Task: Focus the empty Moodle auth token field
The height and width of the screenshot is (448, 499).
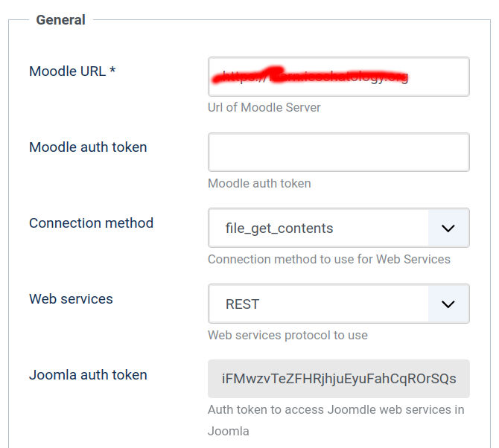Action: point(338,153)
